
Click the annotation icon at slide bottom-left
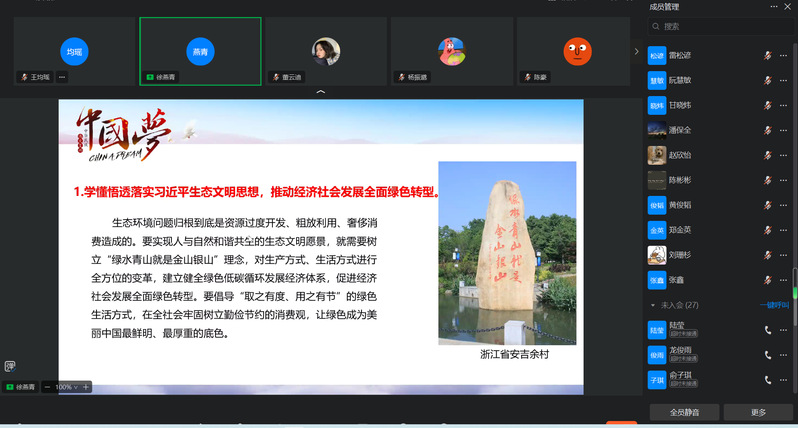[x=10, y=367]
